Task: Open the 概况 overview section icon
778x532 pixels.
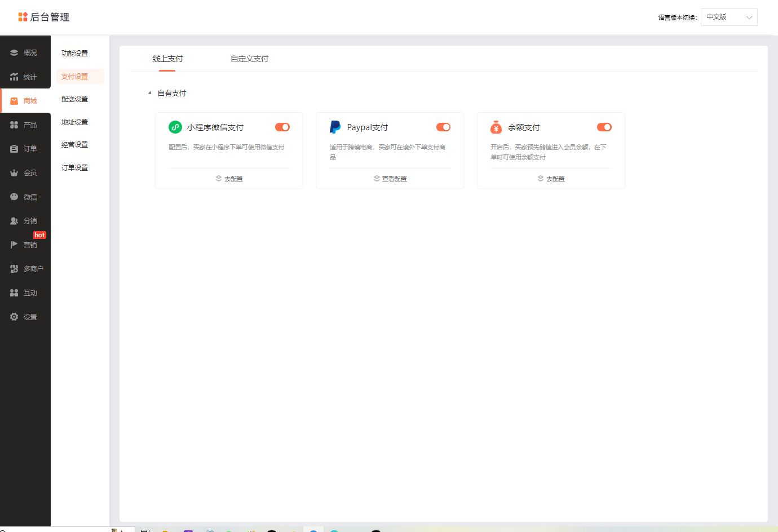Action: 14,53
